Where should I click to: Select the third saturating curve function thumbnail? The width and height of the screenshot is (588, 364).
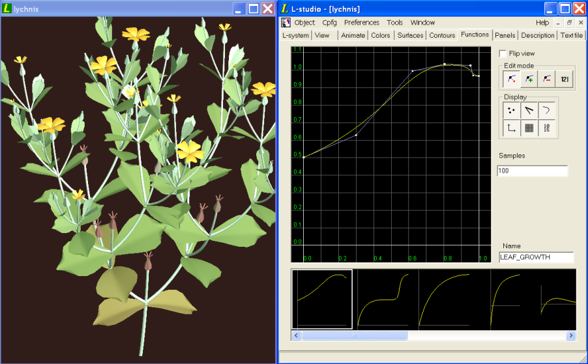coord(445,300)
